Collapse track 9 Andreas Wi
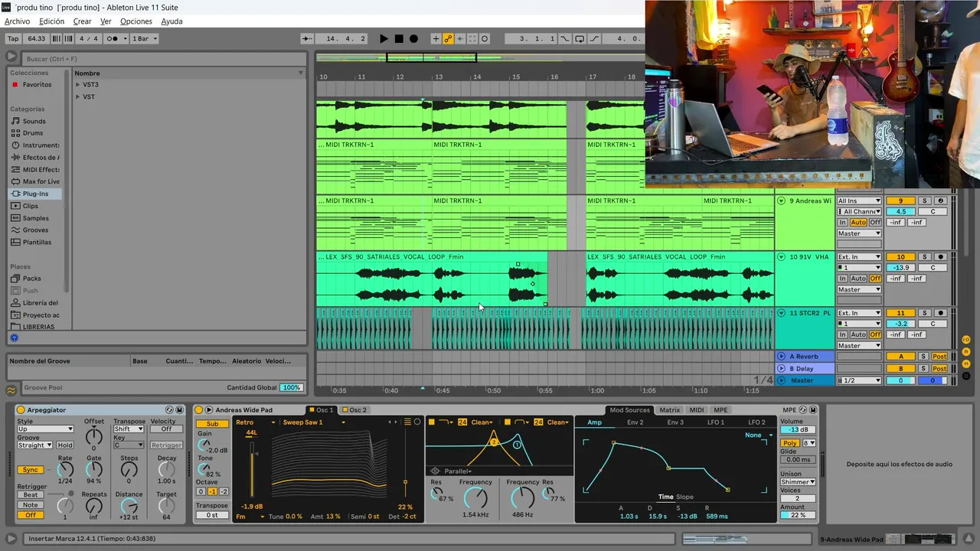 point(782,201)
